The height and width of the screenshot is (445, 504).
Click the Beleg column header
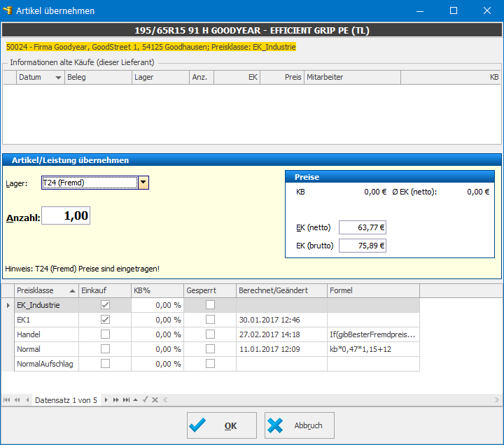point(98,78)
